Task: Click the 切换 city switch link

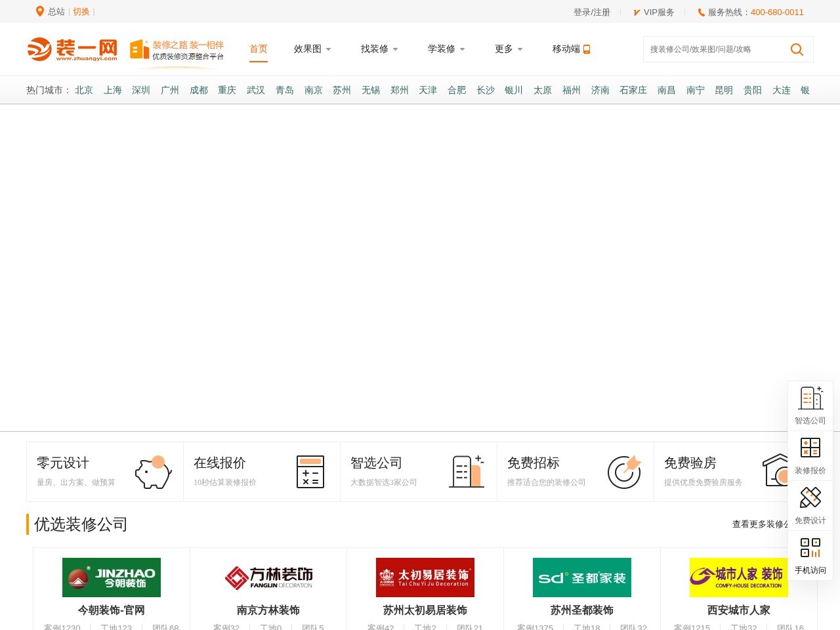Action: [x=81, y=12]
